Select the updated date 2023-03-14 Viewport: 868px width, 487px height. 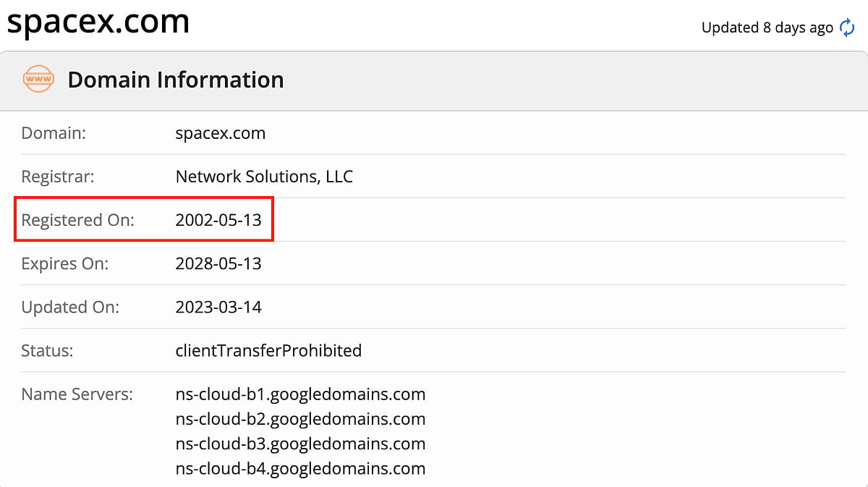click(x=218, y=307)
